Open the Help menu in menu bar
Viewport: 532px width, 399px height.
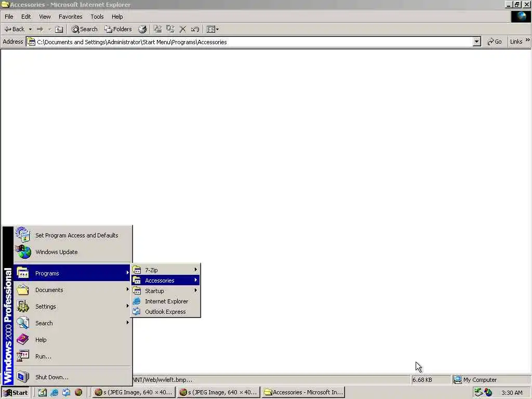click(117, 17)
